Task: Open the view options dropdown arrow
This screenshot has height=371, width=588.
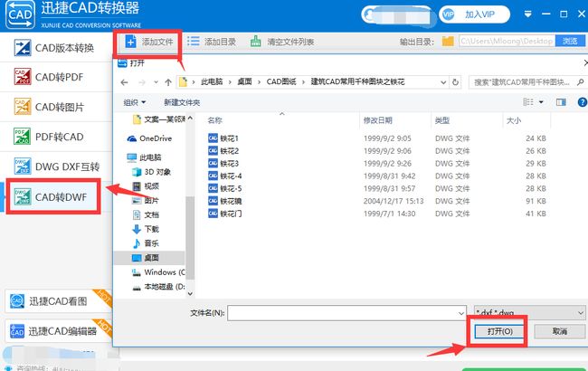Action: (x=541, y=102)
